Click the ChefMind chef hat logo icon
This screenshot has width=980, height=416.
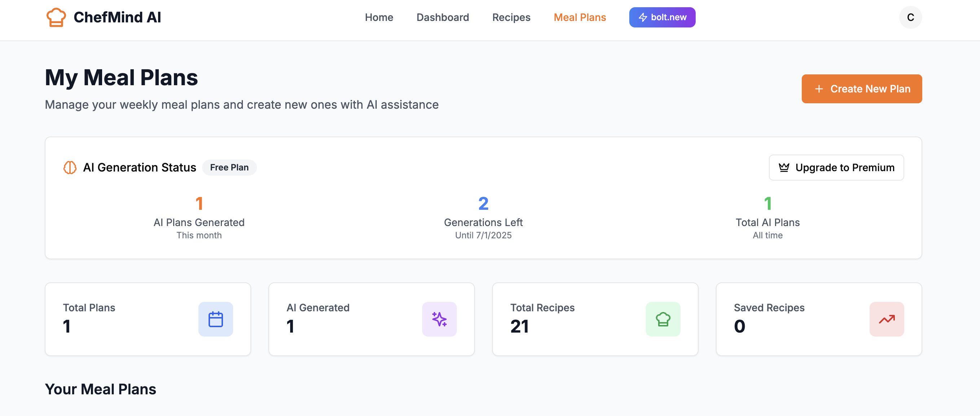click(x=56, y=17)
